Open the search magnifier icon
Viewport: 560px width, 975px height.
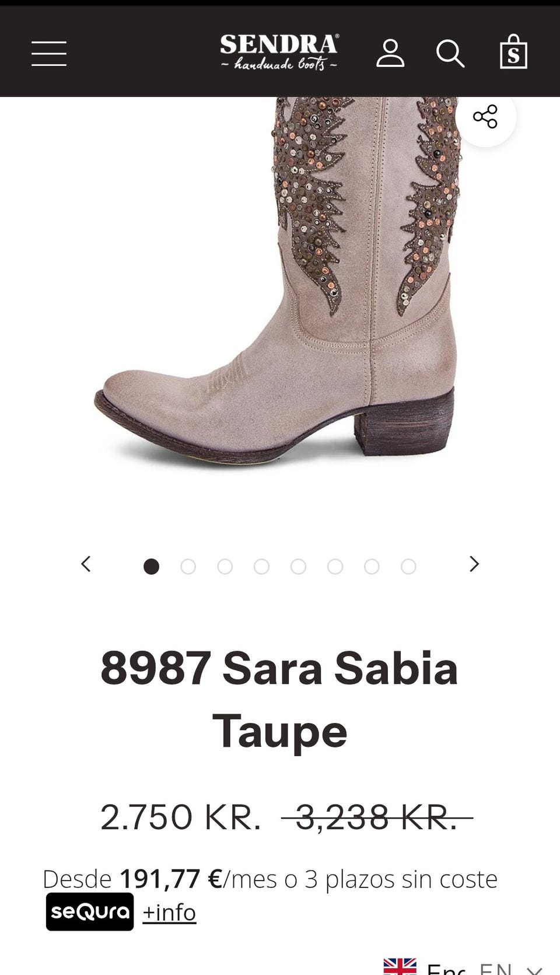click(450, 54)
